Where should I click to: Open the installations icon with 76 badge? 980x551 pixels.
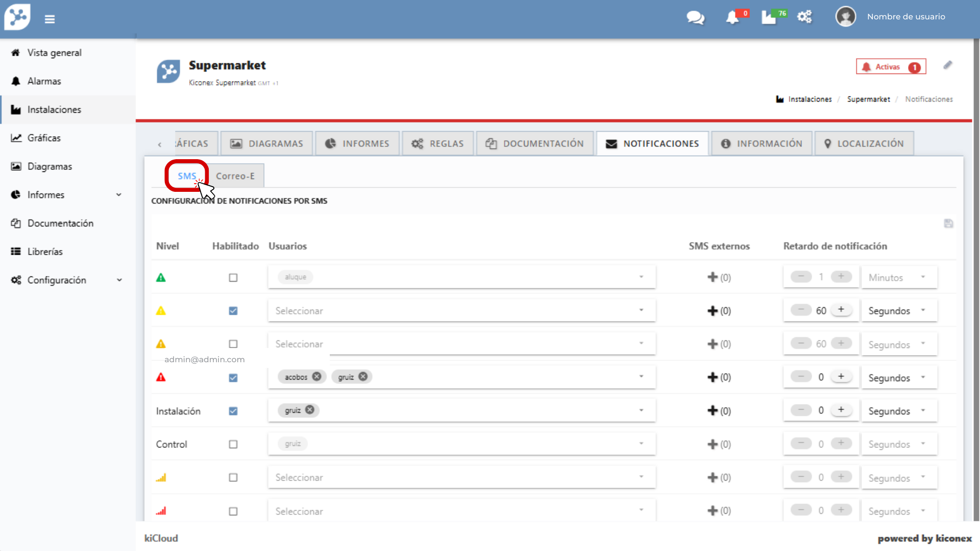click(769, 17)
